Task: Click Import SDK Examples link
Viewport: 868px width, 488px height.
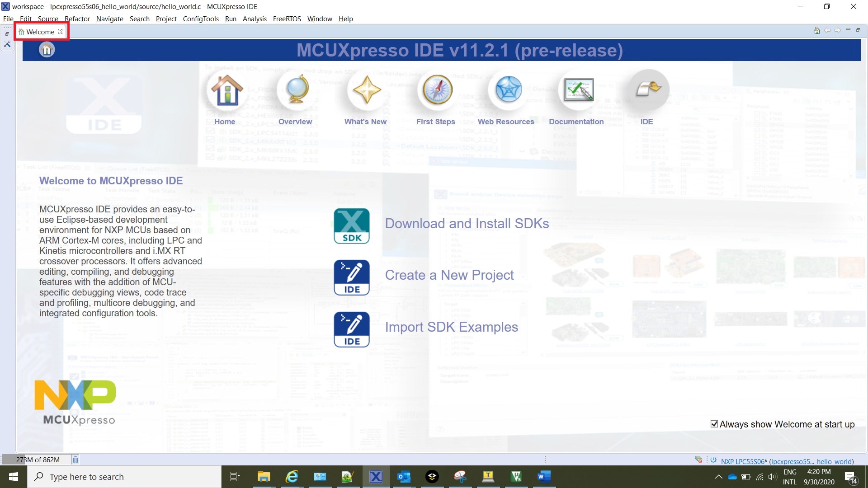Action: (x=451, y=327)
